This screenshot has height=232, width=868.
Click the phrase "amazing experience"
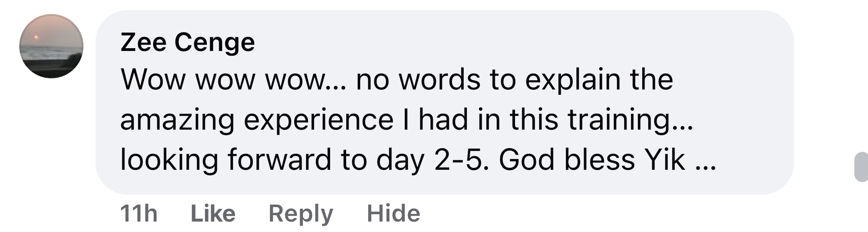(x=257, y=120)
